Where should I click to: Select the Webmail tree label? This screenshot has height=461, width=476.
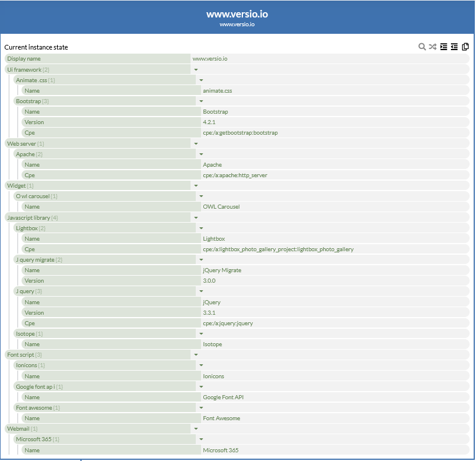(x=18, y=429)
